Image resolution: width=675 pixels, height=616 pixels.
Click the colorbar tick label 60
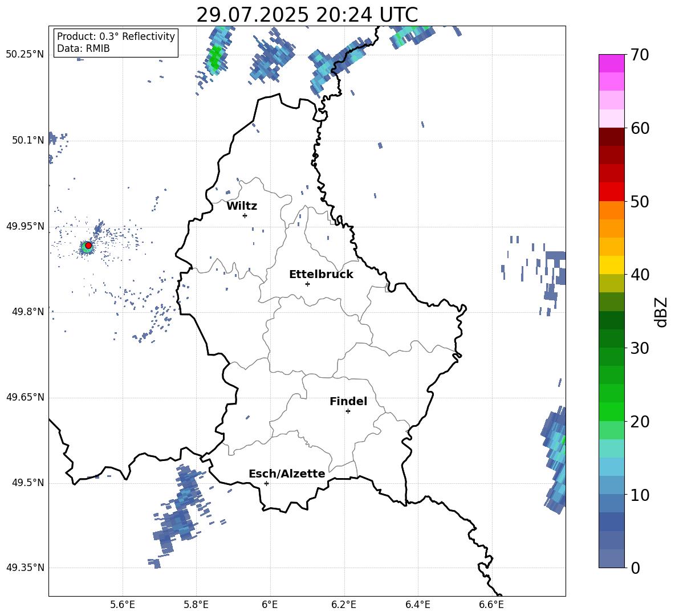[x=640, y=128]
